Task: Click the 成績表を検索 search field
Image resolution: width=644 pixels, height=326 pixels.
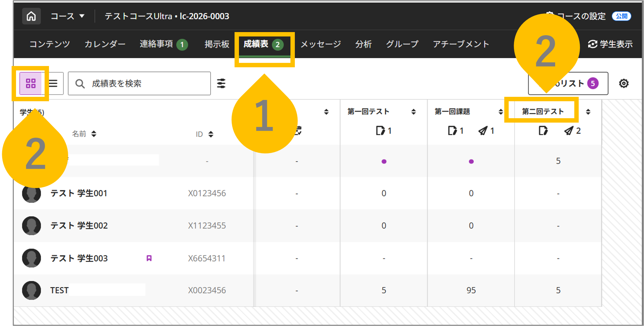Action: tap(139, 83)
